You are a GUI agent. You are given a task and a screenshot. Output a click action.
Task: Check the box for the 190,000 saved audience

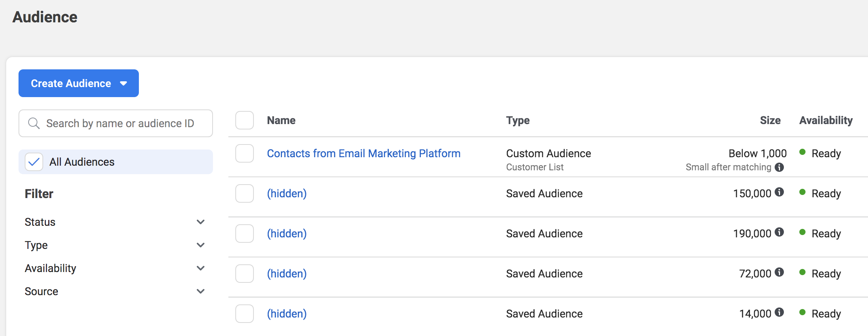tap(245, 234)
